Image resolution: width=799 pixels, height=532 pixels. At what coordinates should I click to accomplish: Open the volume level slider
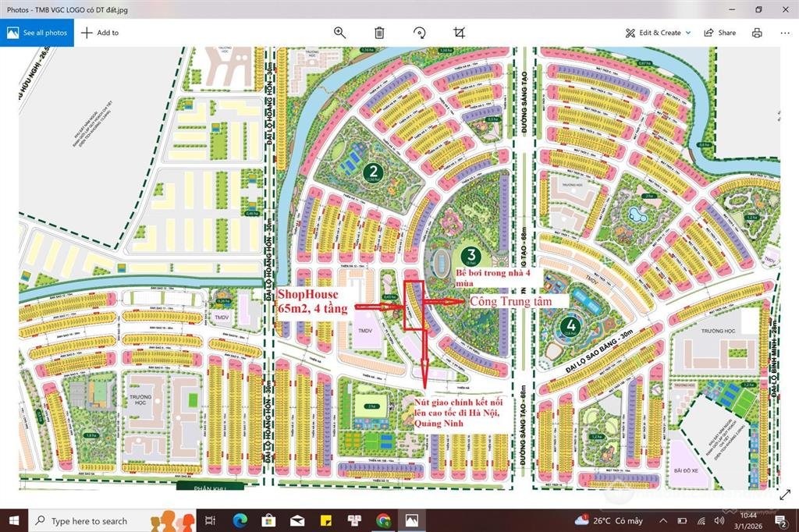point(719,521)
